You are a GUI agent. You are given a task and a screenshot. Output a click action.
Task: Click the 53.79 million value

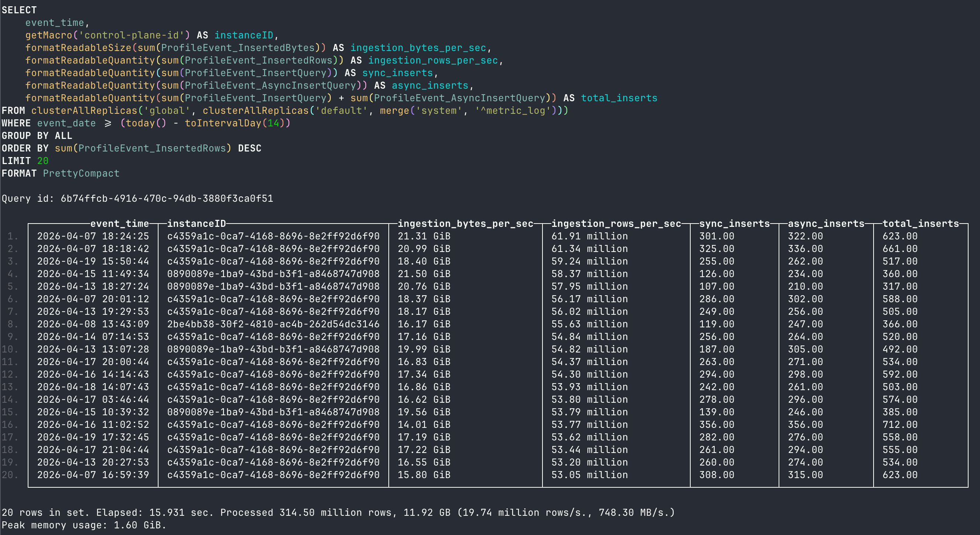[589, 412]
